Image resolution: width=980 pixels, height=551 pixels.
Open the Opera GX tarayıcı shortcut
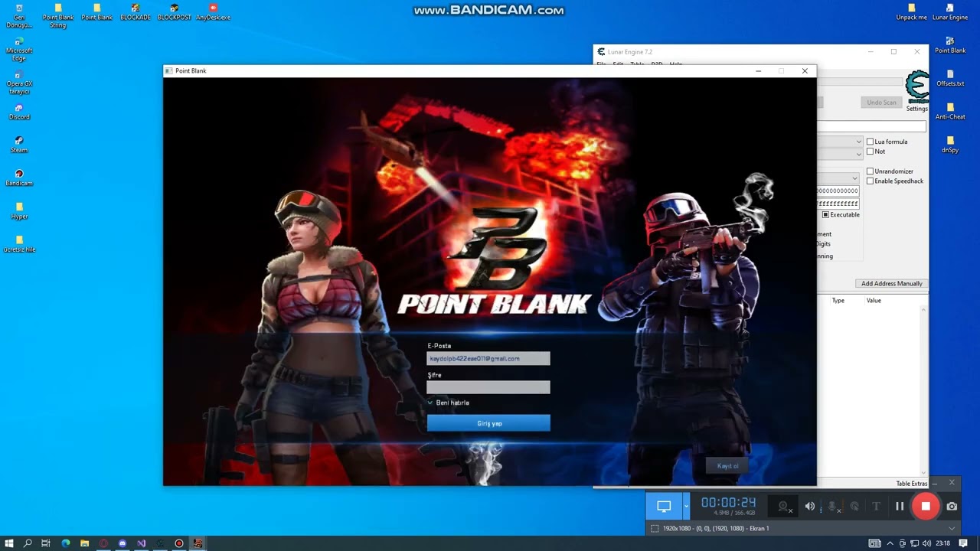pos(19,82)
